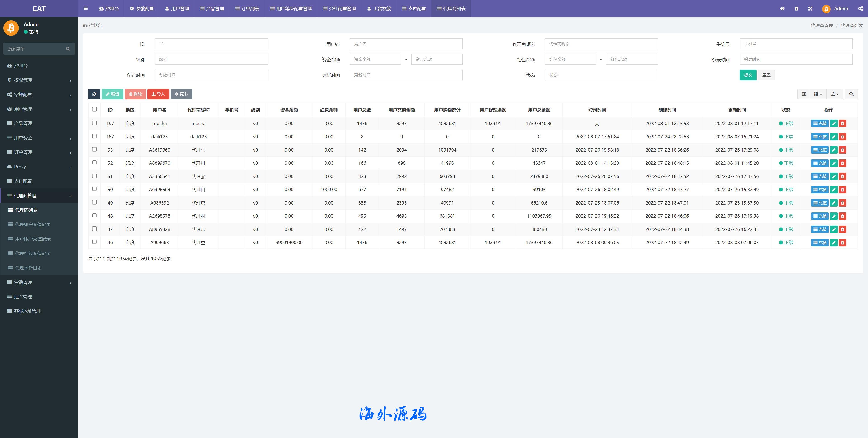Open 代理账户充值记录 in sidebar
The height and width of the screenshot is (438, 868).
click(x=33, y=224)
